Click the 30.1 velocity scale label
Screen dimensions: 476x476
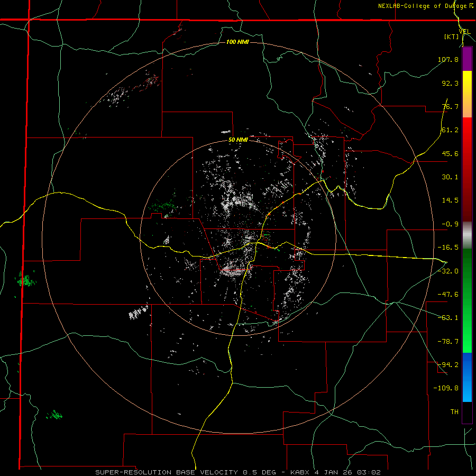(x=450, y=177)
